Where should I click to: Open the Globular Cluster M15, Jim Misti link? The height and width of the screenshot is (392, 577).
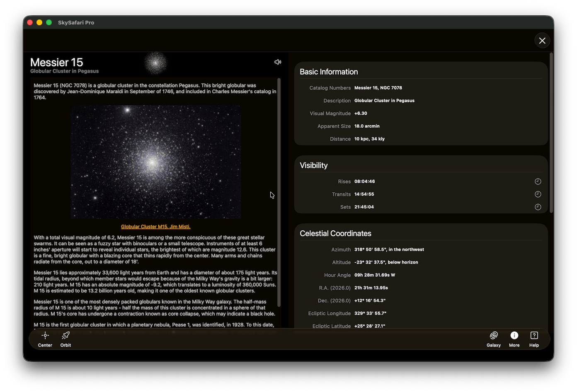point(156,227)
